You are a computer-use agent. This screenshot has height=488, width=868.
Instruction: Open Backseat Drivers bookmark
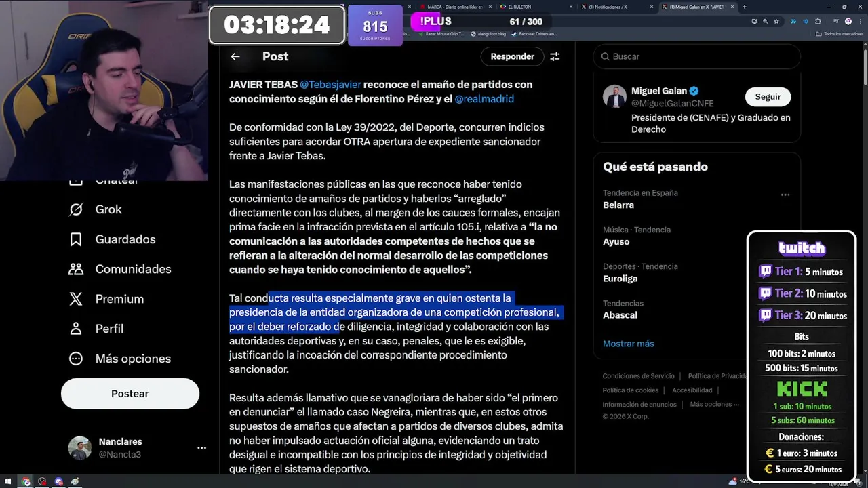(534, 34)
